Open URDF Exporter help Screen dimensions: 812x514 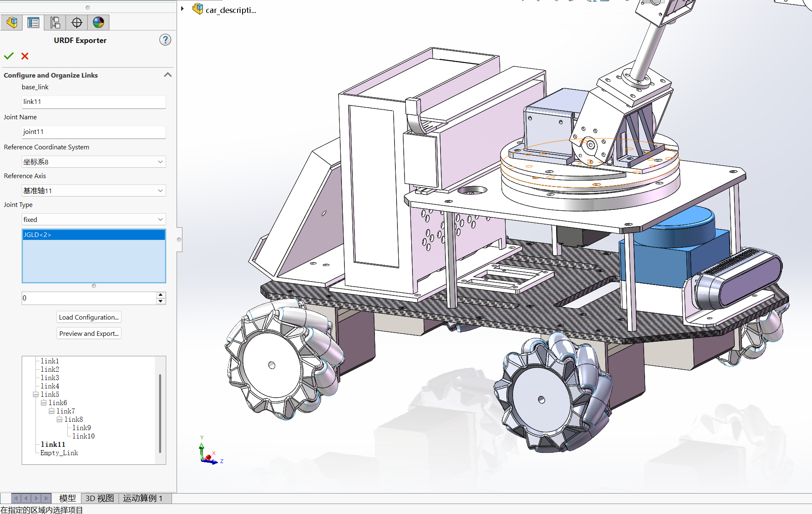[x=165, y=40]
